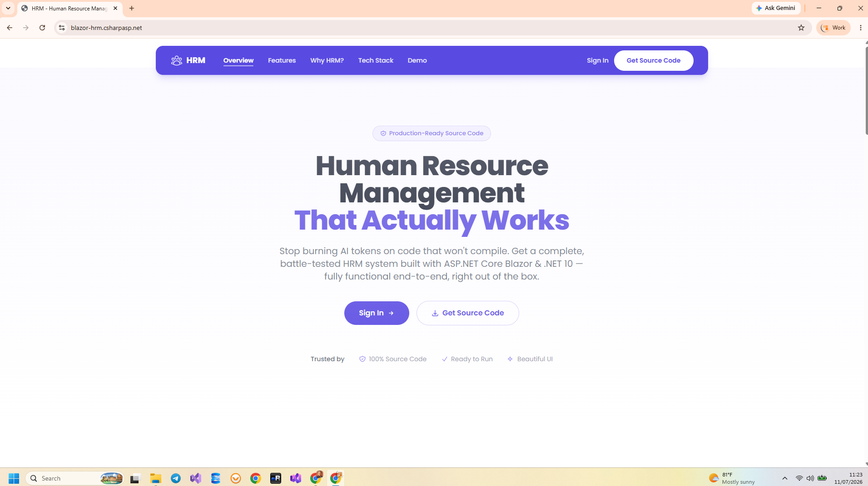Open File Explorer from taskbar
Viewport: 868px width, 486px height.
click(156, 478)
